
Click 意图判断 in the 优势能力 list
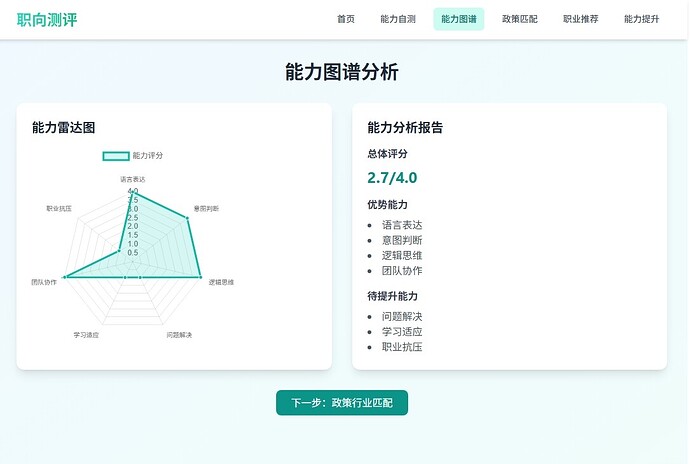[402, 240]
